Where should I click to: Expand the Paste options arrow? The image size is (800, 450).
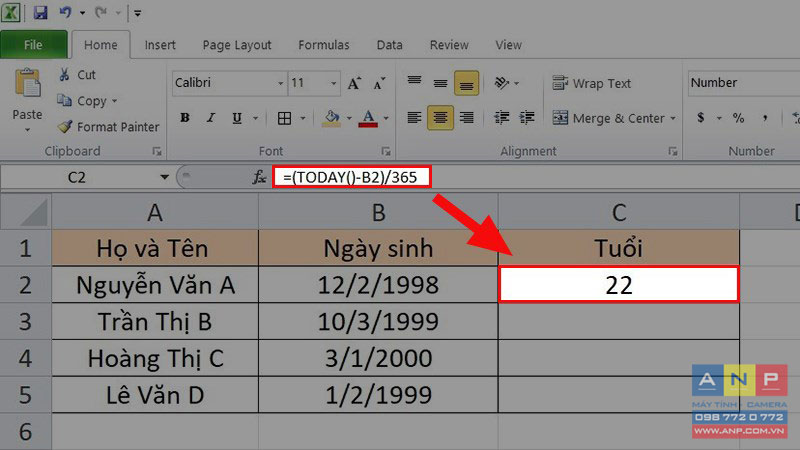(x=28, y=130)
